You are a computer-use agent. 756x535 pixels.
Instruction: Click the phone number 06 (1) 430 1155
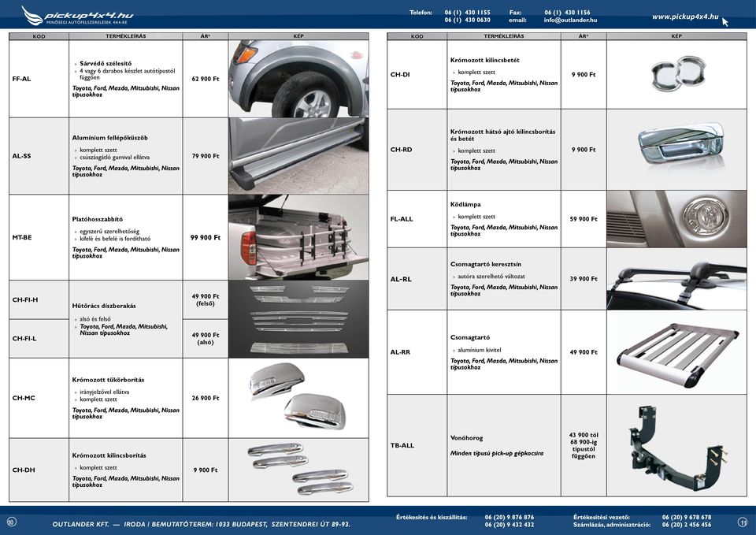click(467, 13)
